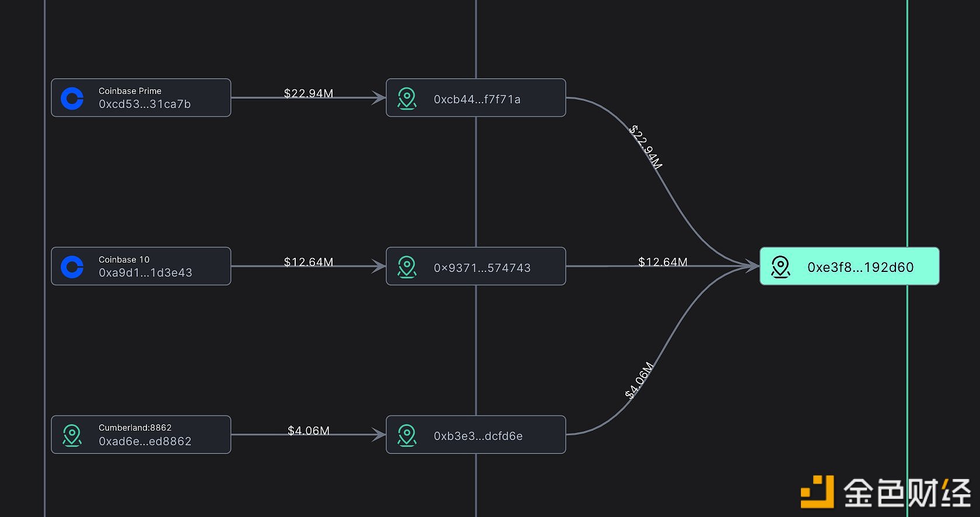Click the pin icon on highlighted 0xe3f8...192d60 node
This screenshot has height=517, width=980.
[x=780, y=267]
